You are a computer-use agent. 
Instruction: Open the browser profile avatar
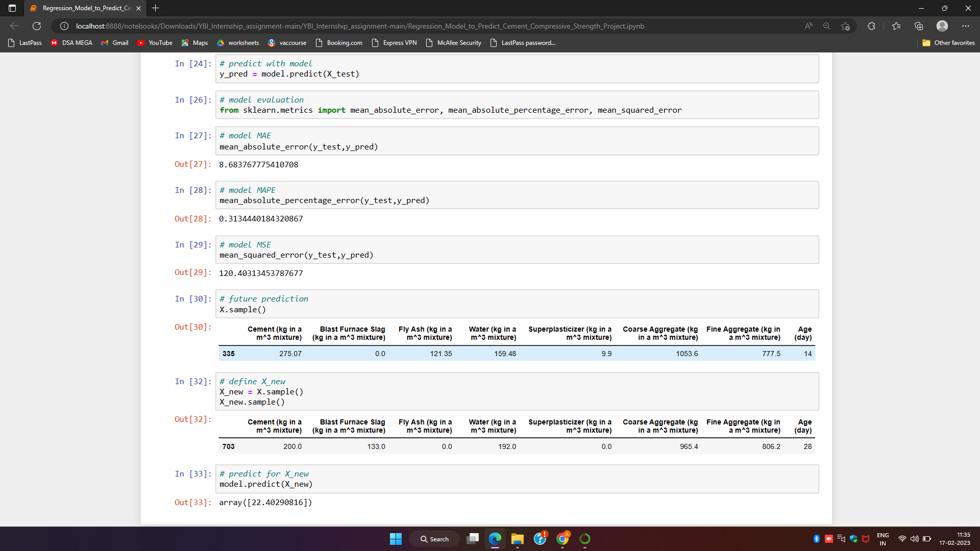pyautogui.click(x=941, y=26)
